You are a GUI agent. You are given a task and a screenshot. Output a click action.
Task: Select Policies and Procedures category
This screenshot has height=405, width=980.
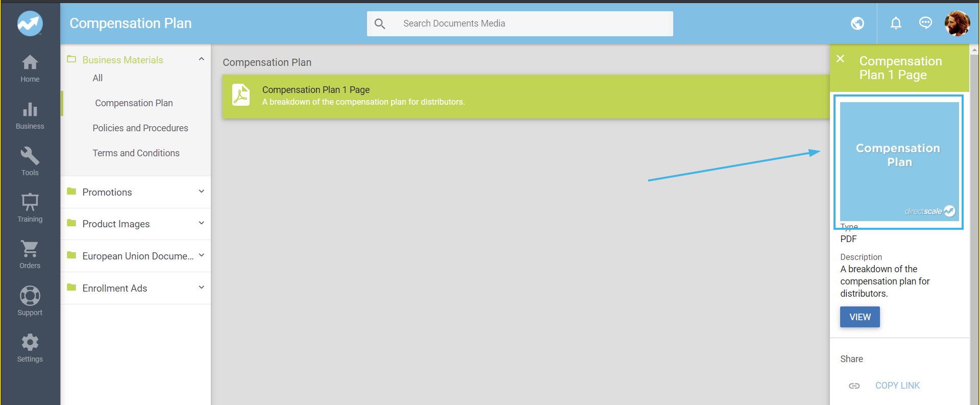coord(140,128)
